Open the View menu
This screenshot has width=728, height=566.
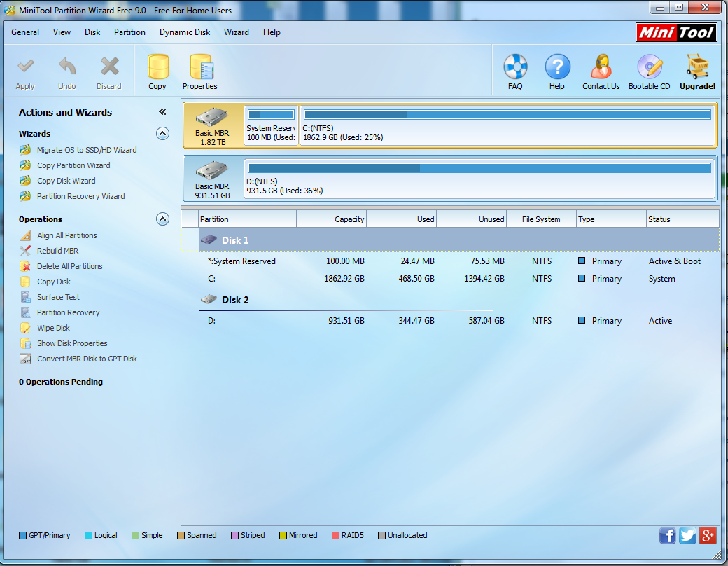pyautogui.click(x=62, y=32)
